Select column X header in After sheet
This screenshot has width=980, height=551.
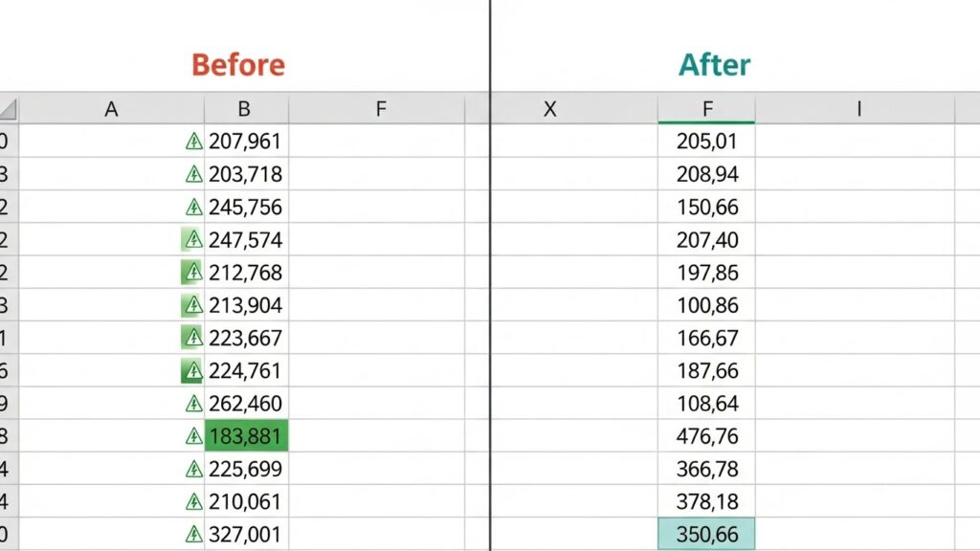(549, 109)
